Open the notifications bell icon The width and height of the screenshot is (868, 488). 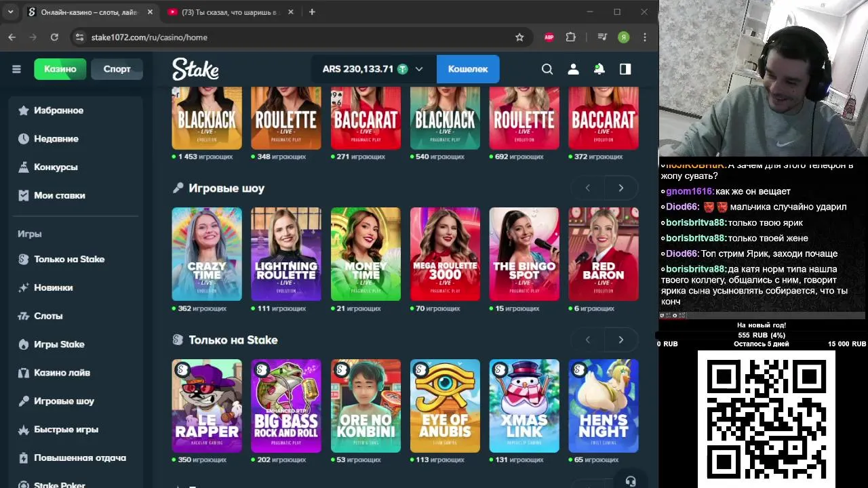pyautogui.click(x=599, y=69)
